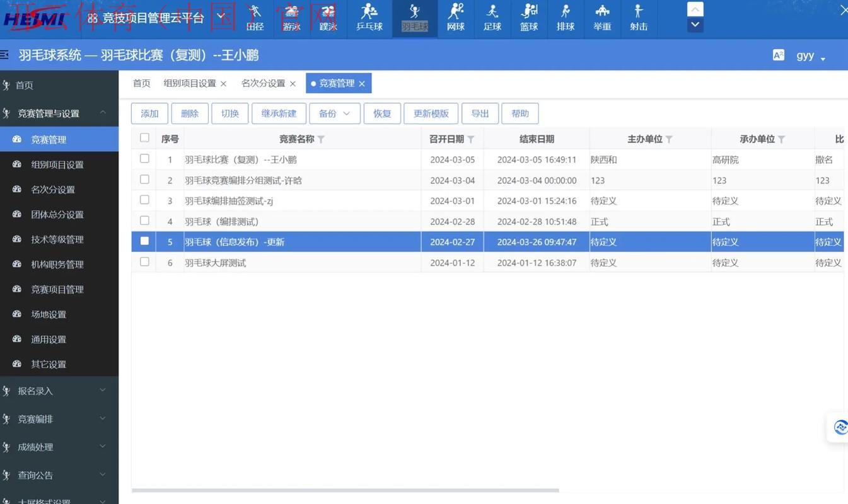Viewport: 848px width, 504px height.
Task: Select the 篮球 basketball icon
Action: click(x=528, y=18)
